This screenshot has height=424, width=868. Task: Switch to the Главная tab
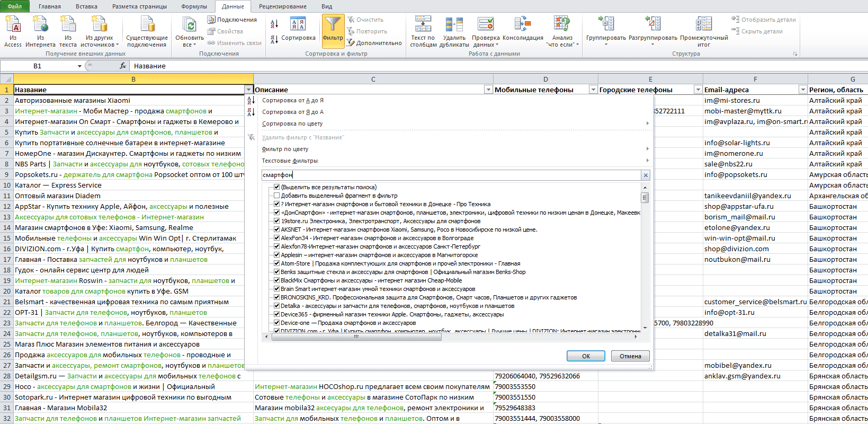click(50, 6)
